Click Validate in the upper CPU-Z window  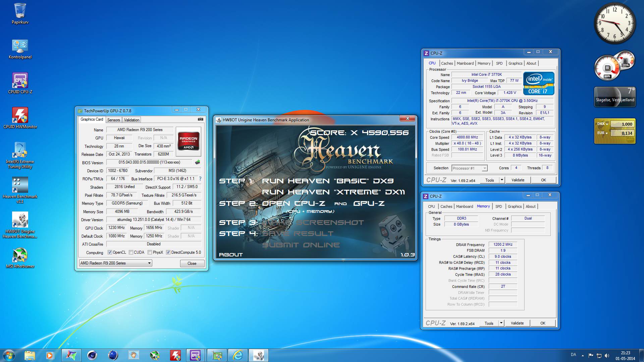(518, 180)
